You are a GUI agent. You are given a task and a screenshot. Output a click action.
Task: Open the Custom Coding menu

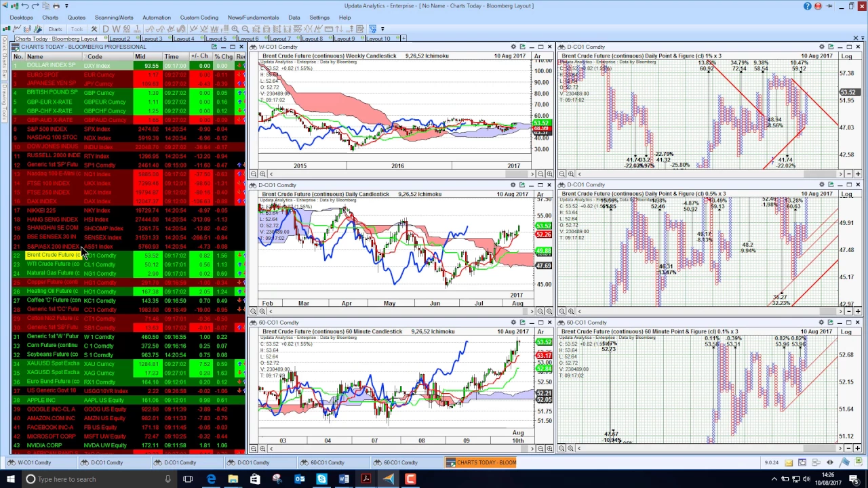pyautogui.click(x=199, y=18)
